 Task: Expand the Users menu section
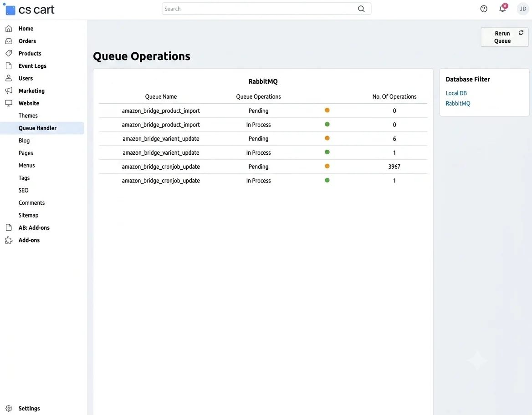tap(26, 78)
